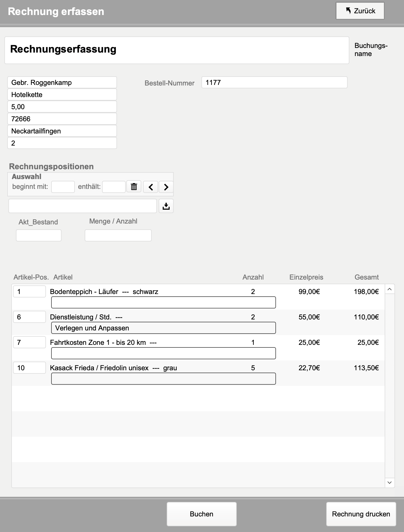
Task: Select the Bestell-Nummer field with 1177
Action: [274, 83]
